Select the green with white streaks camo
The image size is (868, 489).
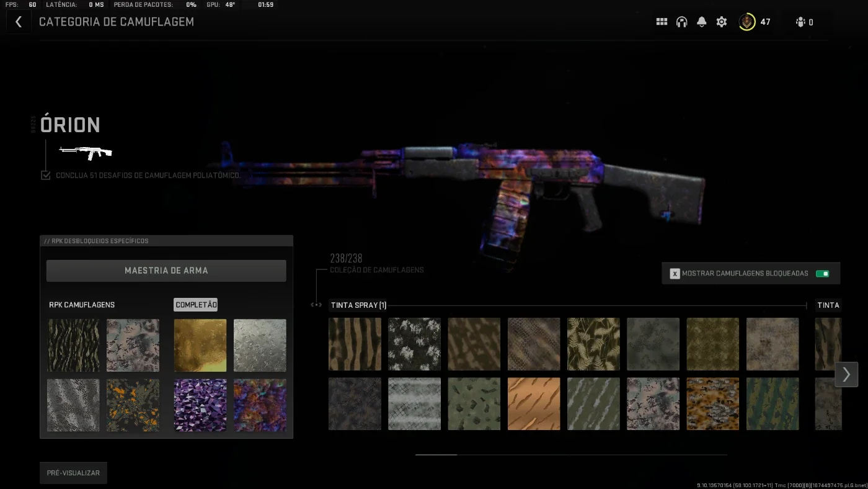pyautogui.click(x=593, y=404)
